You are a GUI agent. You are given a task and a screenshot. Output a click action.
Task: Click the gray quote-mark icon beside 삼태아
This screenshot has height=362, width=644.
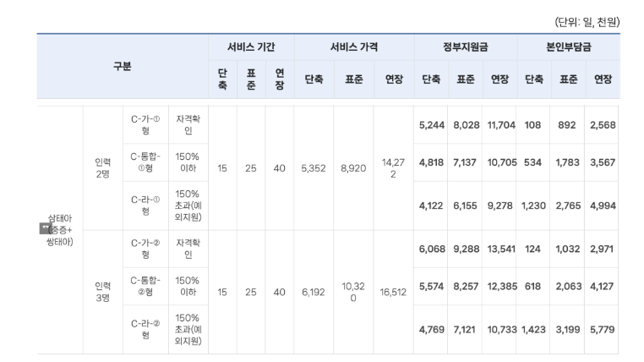coord(45,228)
